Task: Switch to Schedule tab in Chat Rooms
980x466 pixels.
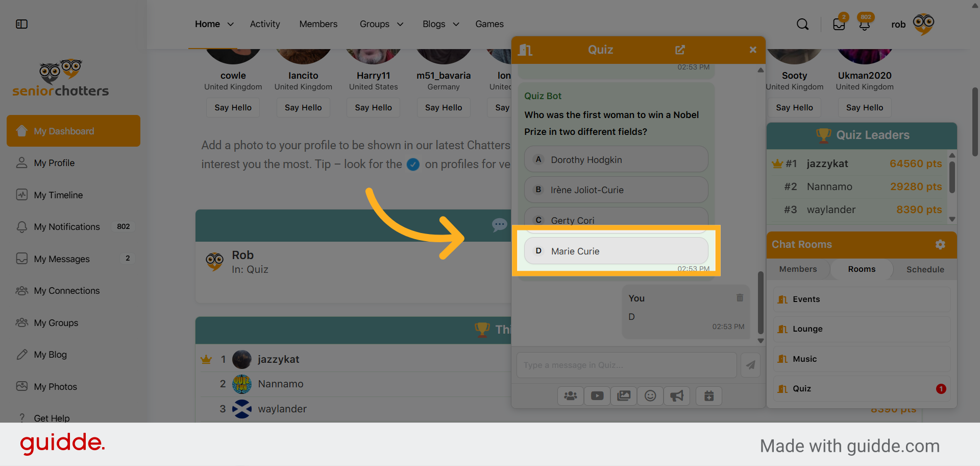Action: pos(925,269)
